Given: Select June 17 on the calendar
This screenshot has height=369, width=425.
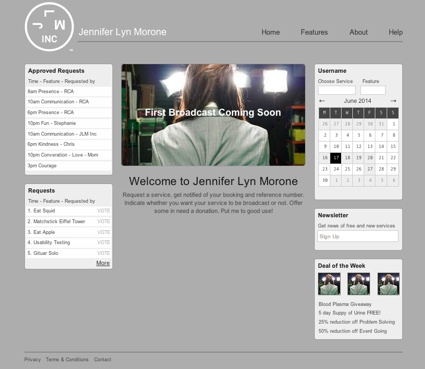Looking at the screenshot, I should 336,158.
